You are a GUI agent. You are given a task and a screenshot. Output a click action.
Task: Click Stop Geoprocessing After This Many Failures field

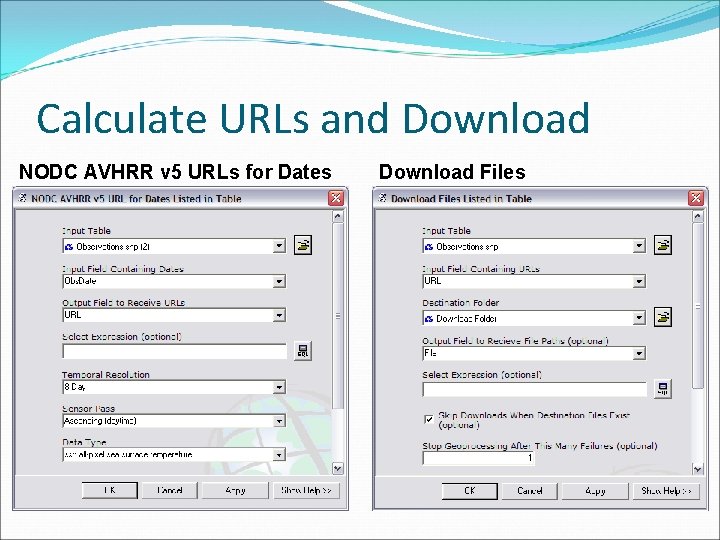click(x=478, y=458)
